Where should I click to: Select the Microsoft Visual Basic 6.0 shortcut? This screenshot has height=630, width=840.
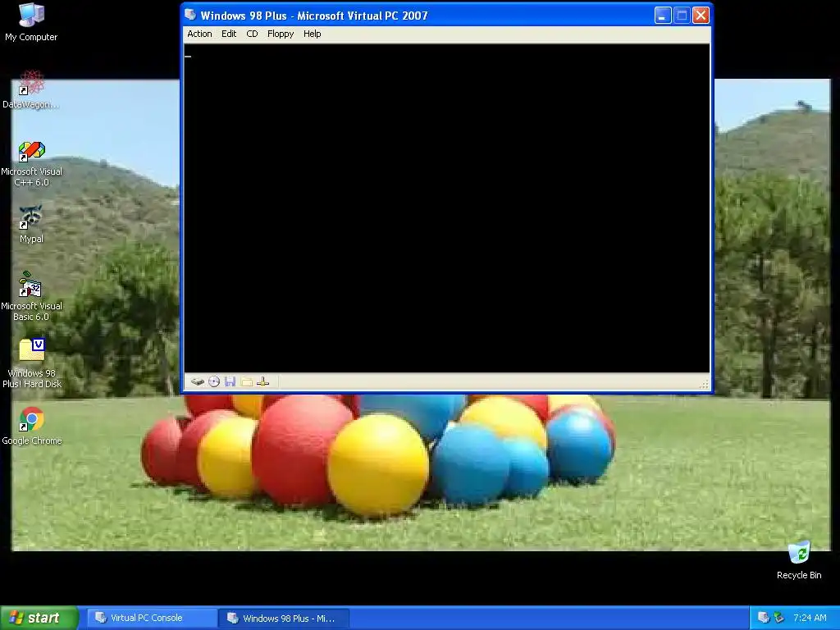pos(32,297)
